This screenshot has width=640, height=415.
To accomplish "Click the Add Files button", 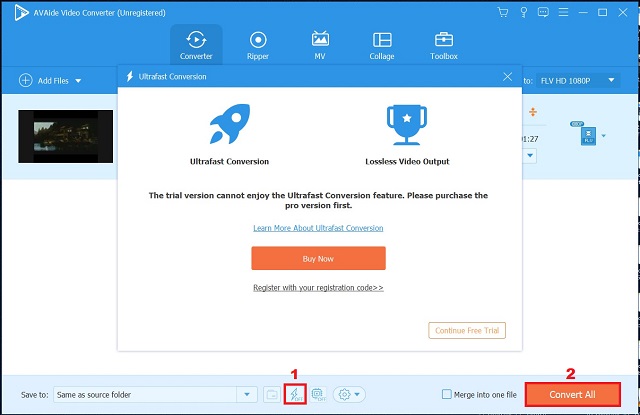I will pos(44,80).
